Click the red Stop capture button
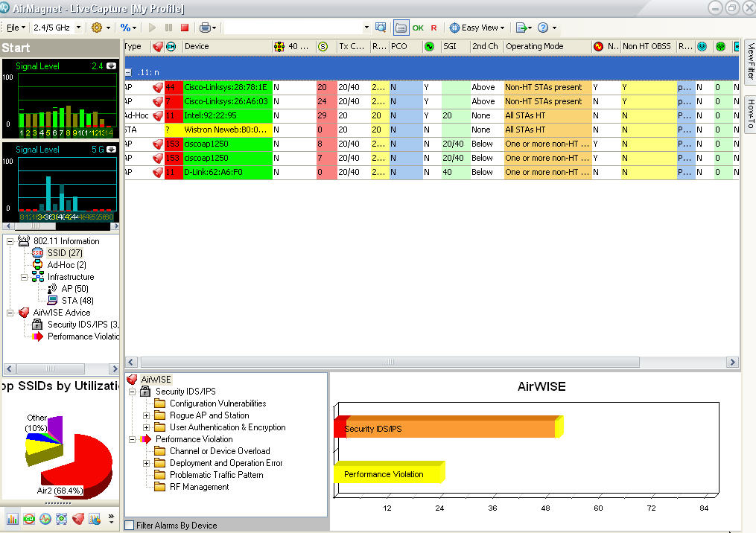The height and width of the screenshot is (533, 756). point(184,28)
